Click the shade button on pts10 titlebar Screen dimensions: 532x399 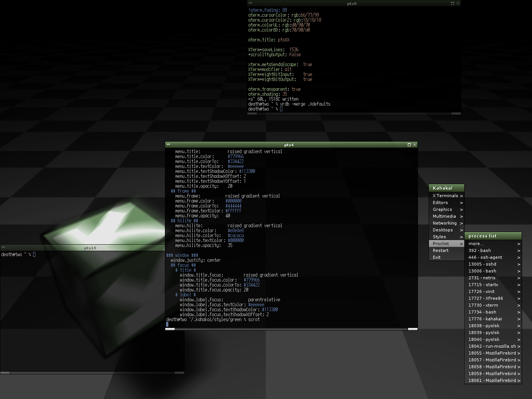pos(3,247)
